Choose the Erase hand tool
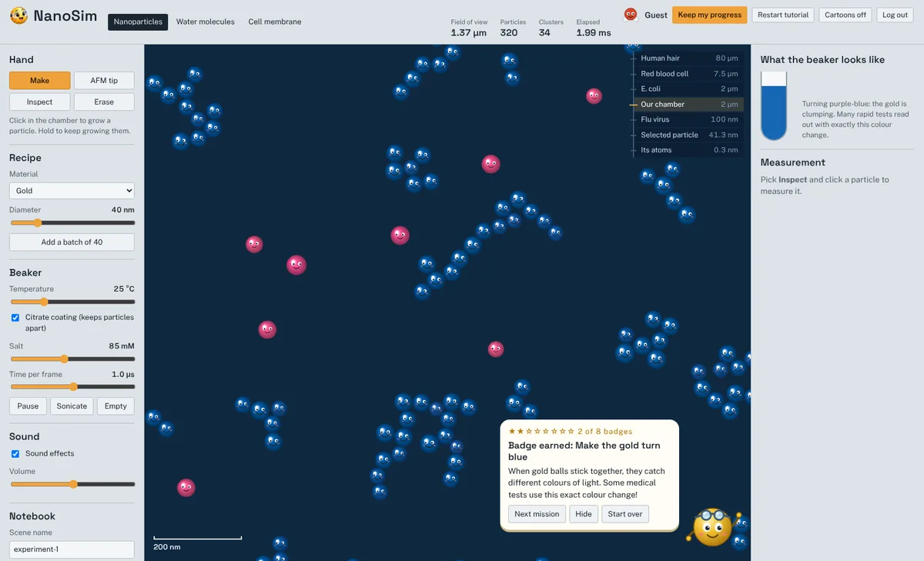The height and width of the screenshot is (561, 924). click(104, 102)
